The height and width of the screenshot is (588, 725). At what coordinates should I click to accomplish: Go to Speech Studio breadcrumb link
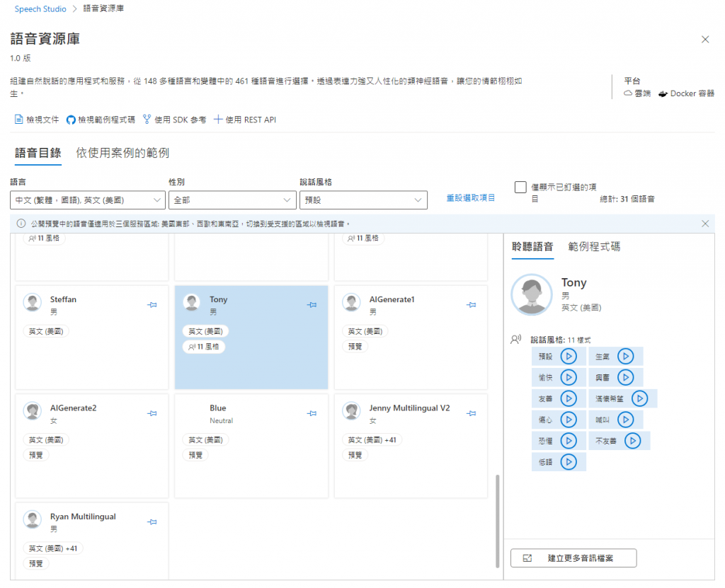tap(40, 8)
